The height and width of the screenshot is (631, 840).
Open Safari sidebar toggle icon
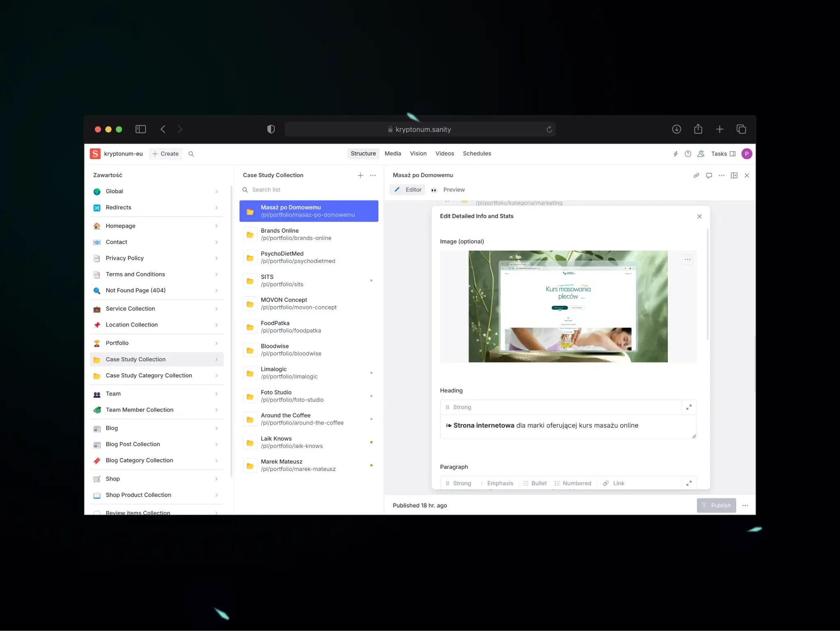(x=141, y=129)
